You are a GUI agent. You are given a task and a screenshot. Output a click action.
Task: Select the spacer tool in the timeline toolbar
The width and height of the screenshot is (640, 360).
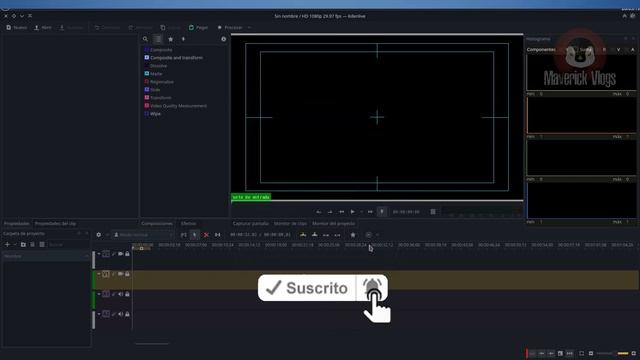pyautogui.click(x=218, y=235)
